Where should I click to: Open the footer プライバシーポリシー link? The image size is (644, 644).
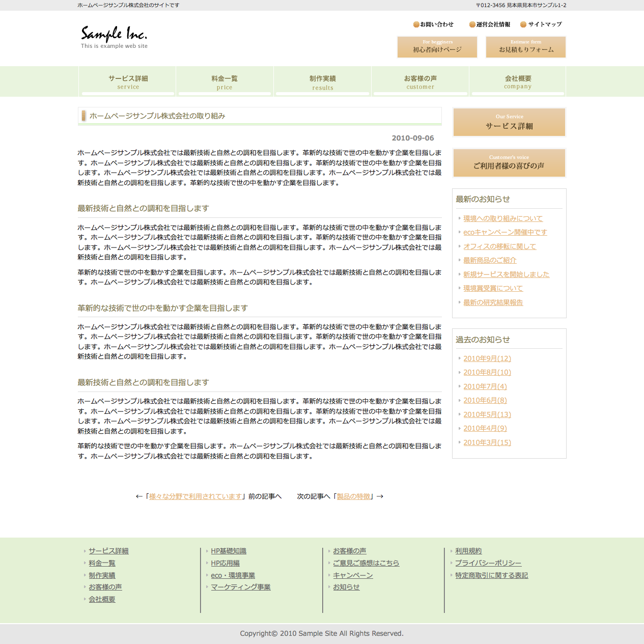[x=488, y=563]
